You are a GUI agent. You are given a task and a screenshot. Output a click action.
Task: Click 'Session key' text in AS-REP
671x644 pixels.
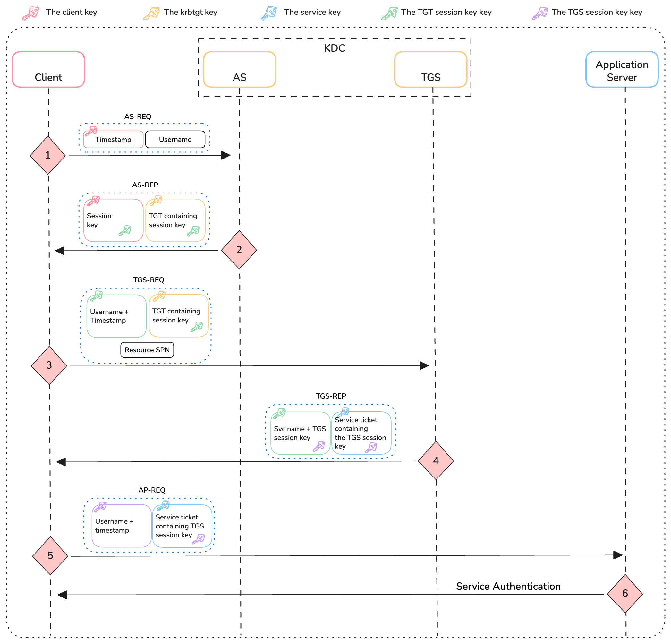tap(99, 220)
